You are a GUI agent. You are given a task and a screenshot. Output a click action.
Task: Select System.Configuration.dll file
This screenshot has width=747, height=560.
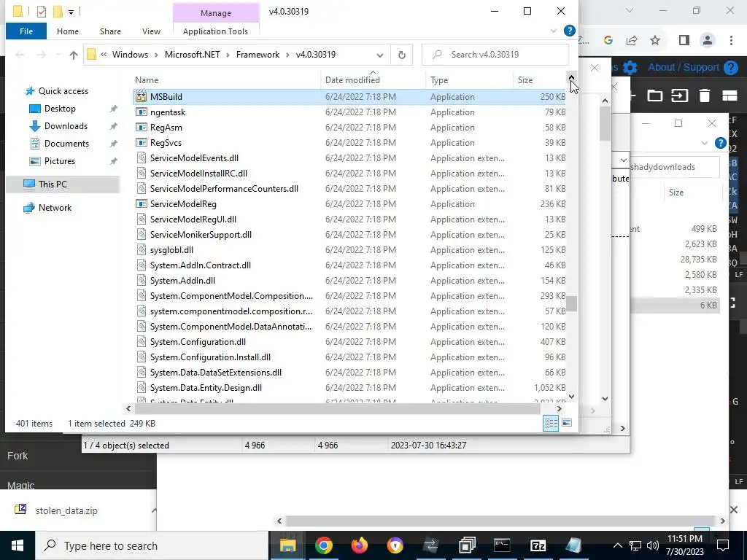click(x=349, y=342)
